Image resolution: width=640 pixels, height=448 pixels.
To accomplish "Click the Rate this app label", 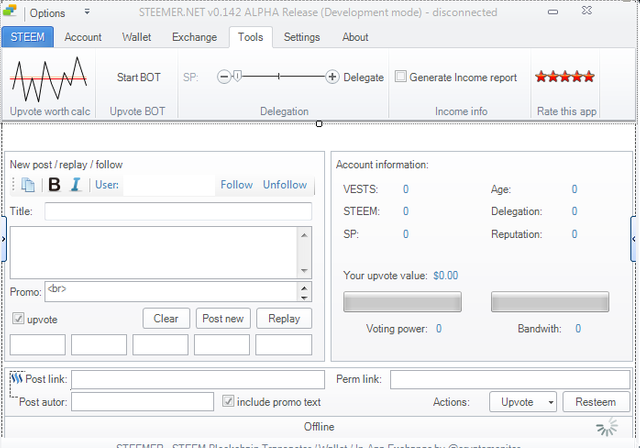I will (x=567, y=111).
